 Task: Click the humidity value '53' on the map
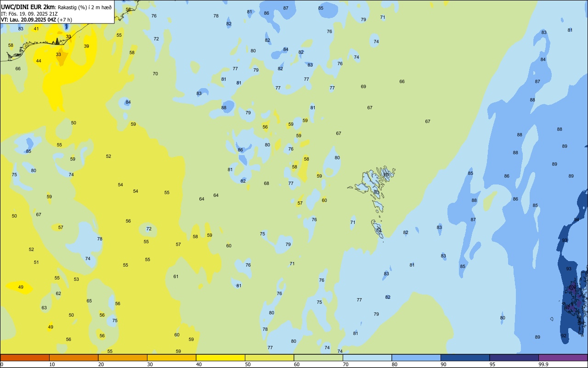76,279
